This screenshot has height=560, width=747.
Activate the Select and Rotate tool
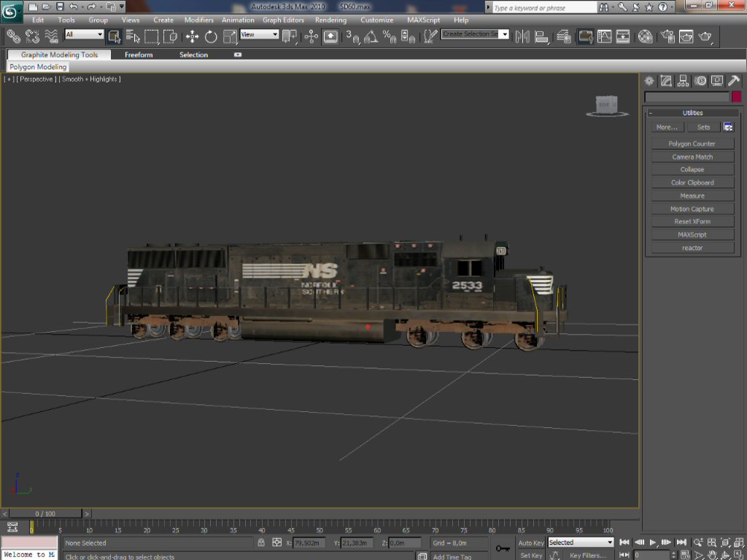click(211, 36)
